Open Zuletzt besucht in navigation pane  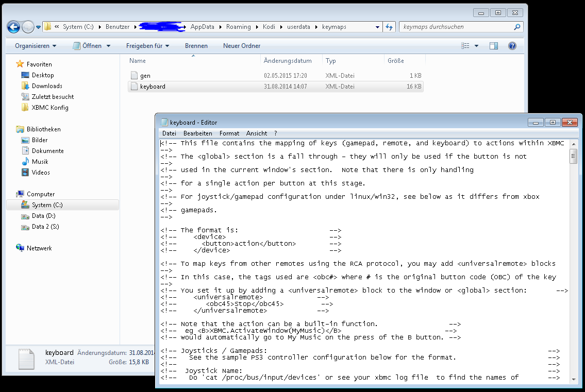click(53, 97)
